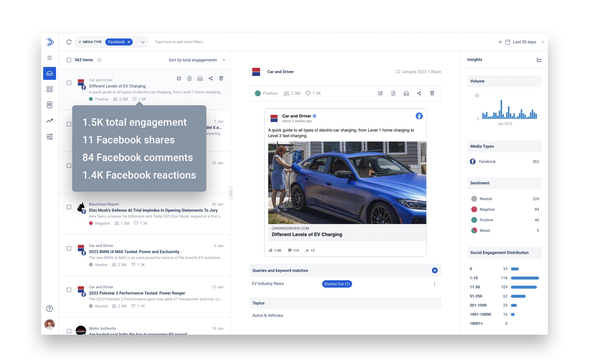
Task: Share the post from detail toolbar
Action: click(419, 93)
